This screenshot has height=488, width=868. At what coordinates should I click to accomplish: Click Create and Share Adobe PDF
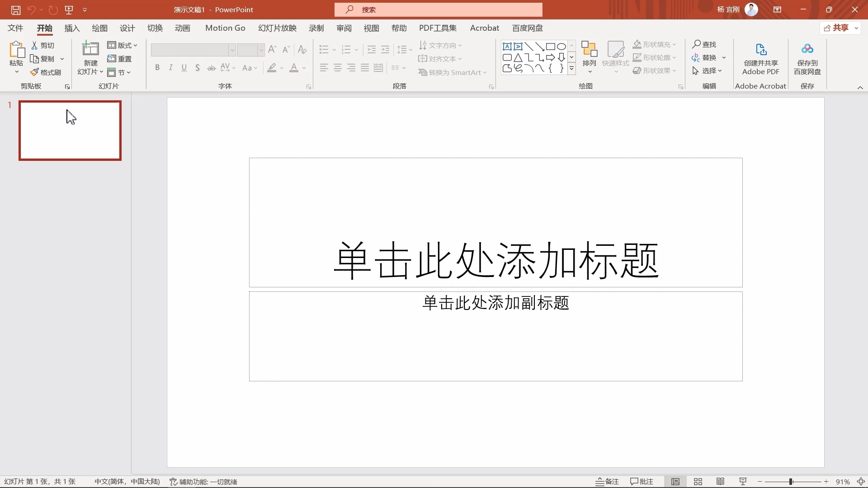(760, 58)
